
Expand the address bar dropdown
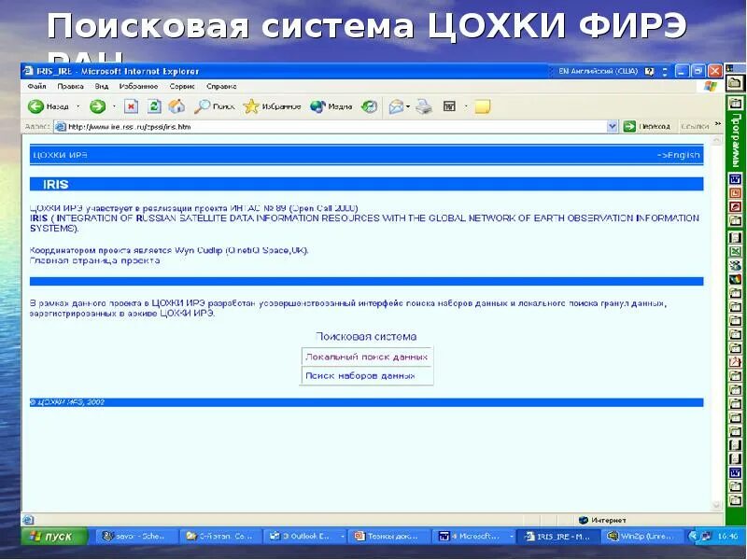point(613,126)
